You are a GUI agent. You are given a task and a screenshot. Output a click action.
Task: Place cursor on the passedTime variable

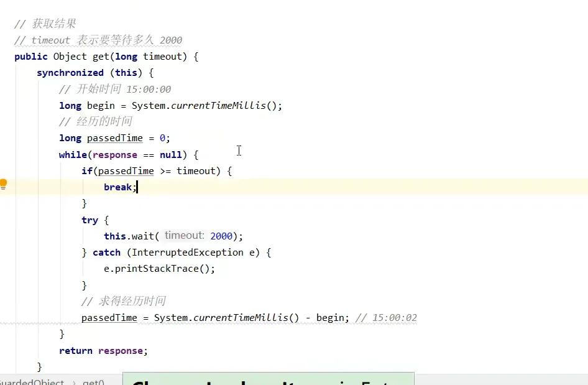(114, 137)
